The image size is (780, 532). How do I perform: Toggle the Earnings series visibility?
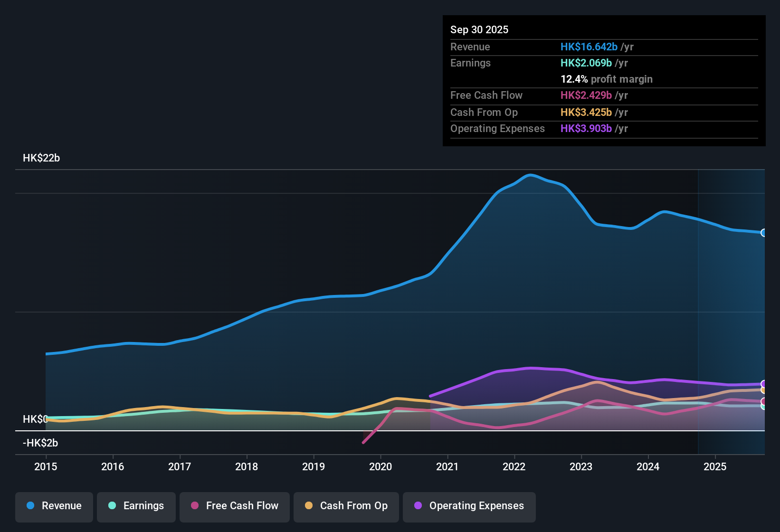[x=136, y=506]
